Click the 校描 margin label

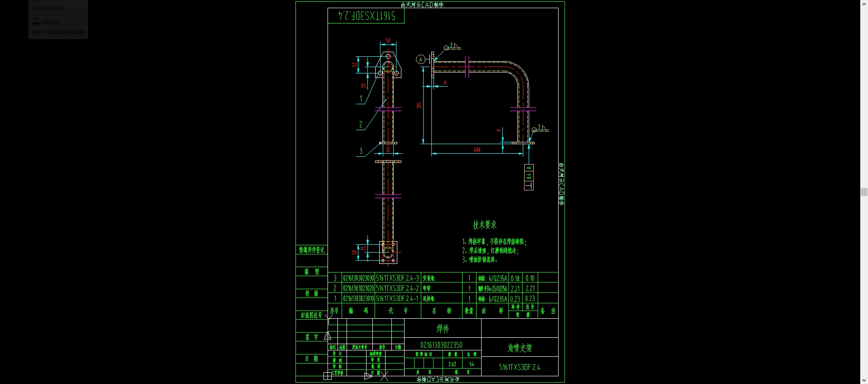click(311, 293)
